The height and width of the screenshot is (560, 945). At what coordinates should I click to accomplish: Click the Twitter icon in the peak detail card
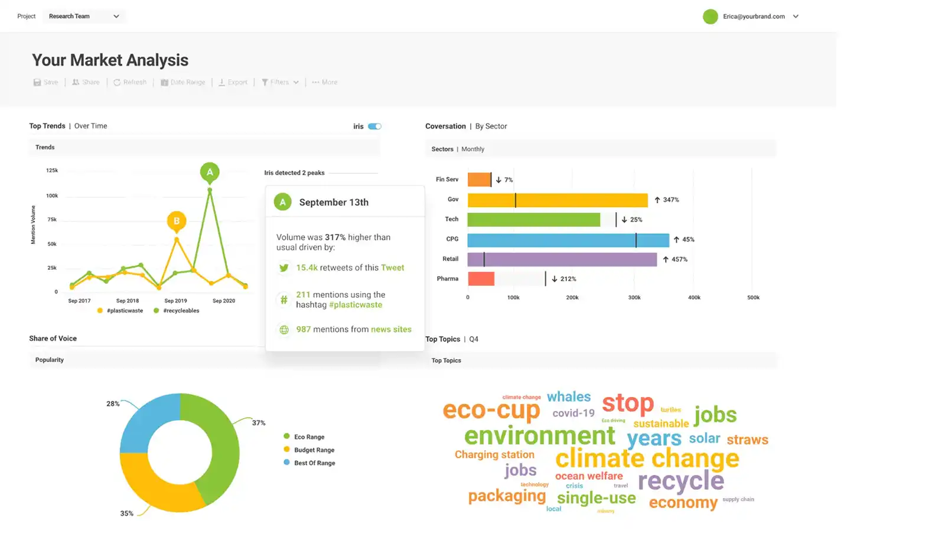coord(284,268)
